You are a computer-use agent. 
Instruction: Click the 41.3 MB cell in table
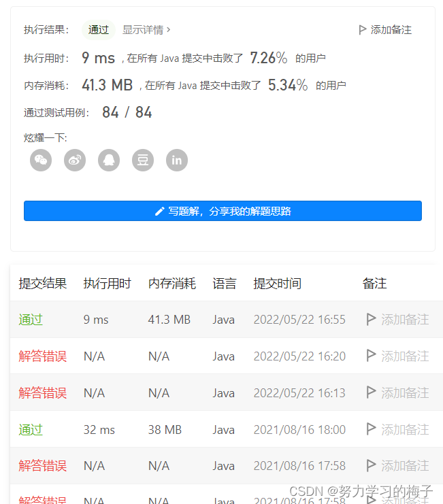point(169,320)
